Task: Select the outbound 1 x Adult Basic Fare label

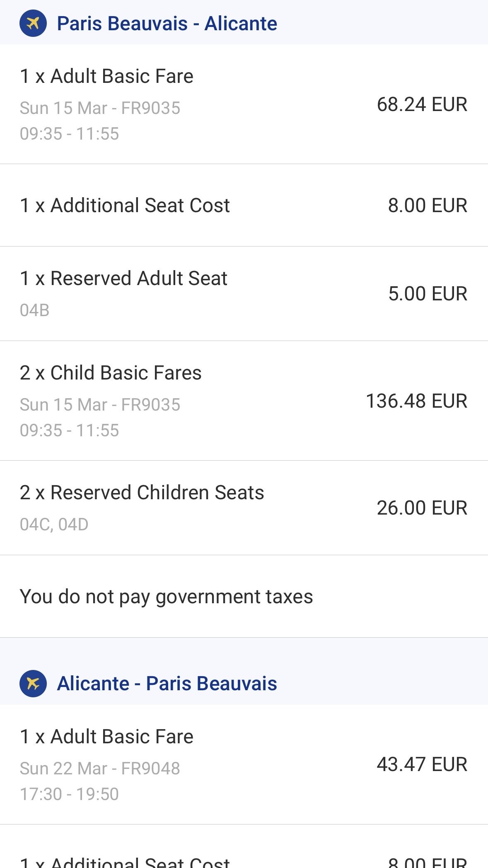Action: [106, 76]
